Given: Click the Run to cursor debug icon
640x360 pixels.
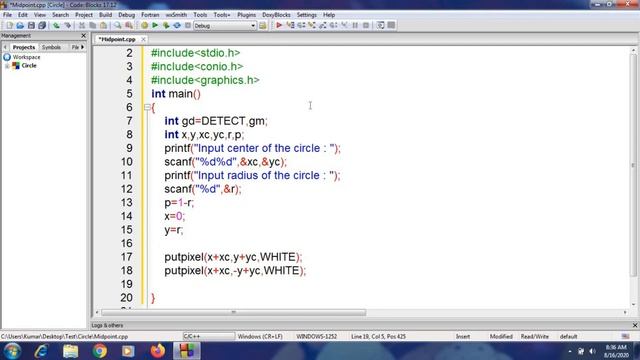Looking at the screenshot, I should pyautogui.click(x=290, y=25).
